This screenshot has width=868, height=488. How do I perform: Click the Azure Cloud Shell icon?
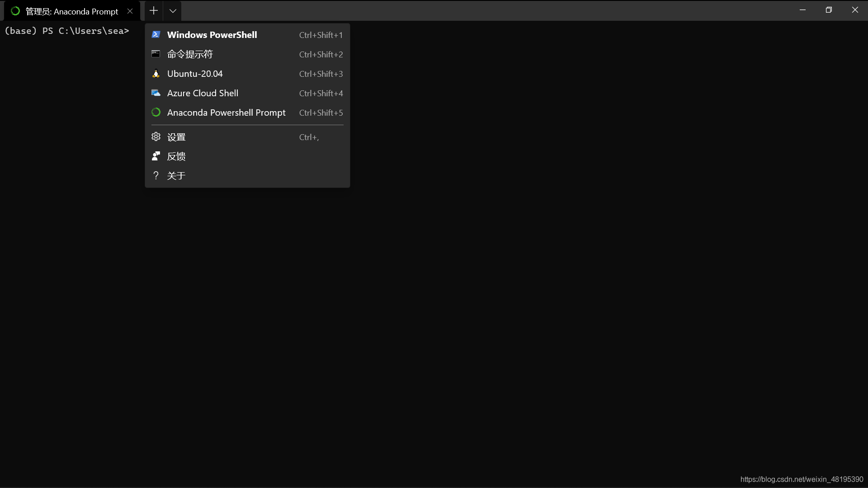[x=156, y=93]
